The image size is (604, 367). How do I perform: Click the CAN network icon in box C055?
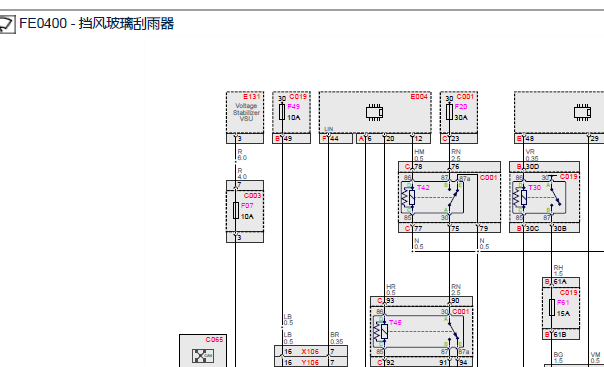tap(203, 356)
